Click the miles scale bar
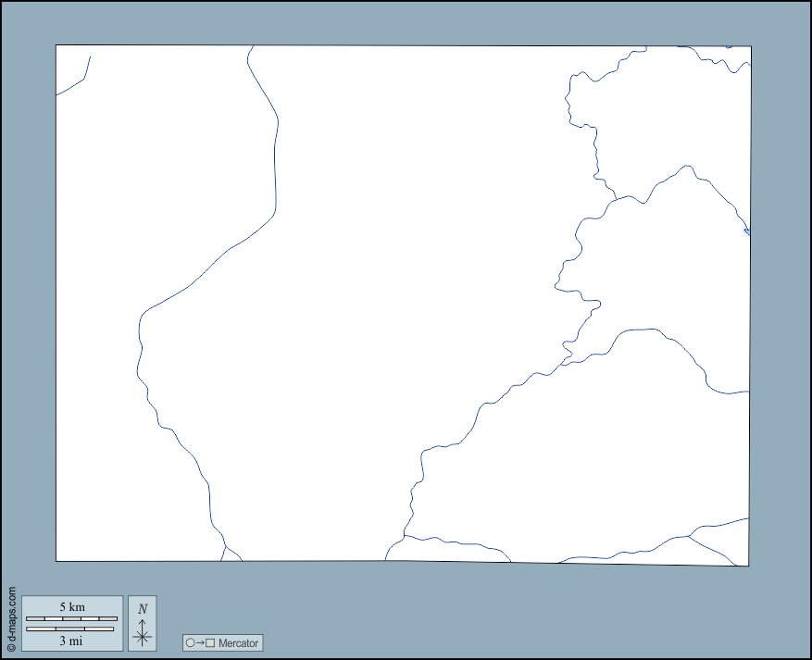812x660 pixels. [69, 629]
